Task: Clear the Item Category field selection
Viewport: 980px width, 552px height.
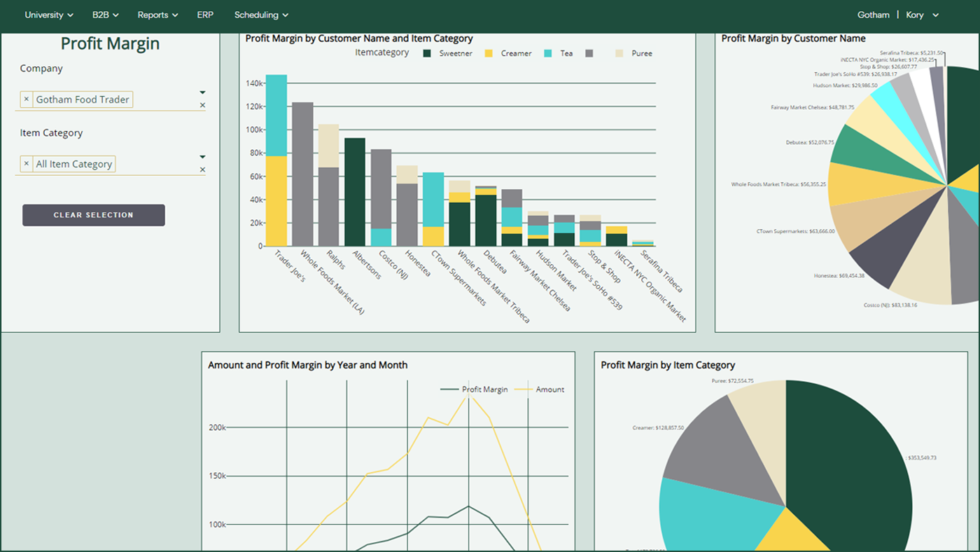Action: [x=202, y=170]
